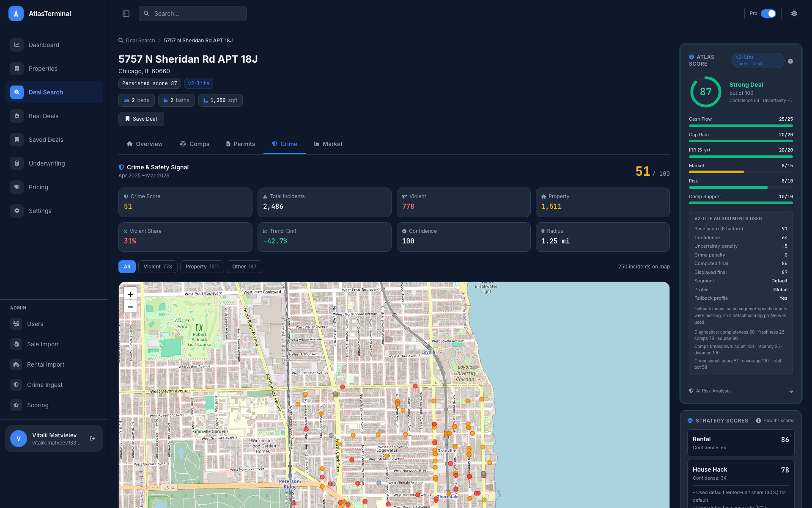Viewport: 812px width, 508px height.
Task: Click the AI Risk Analysis arrow icon
Action: 791,391
